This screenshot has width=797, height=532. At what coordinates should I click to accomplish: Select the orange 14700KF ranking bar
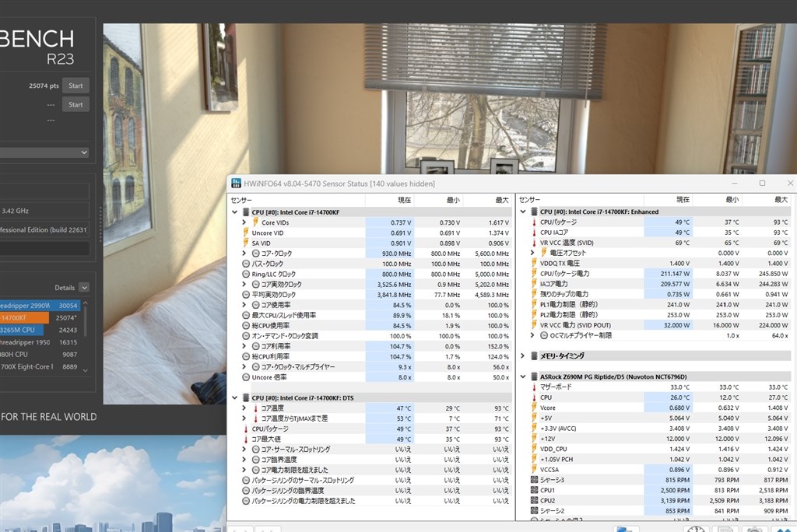24,317
